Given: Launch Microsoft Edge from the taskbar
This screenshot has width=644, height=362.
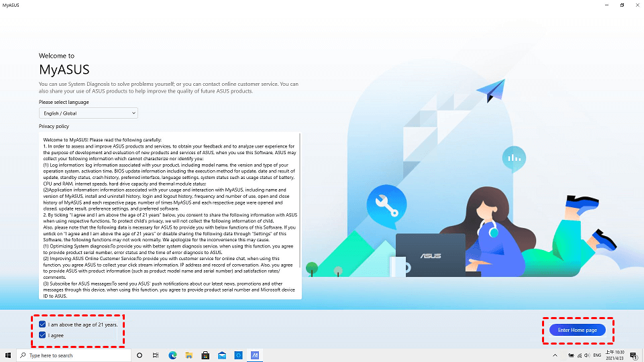Looking at the screenshot, I should pyautogui.click(x=172, y=355).
